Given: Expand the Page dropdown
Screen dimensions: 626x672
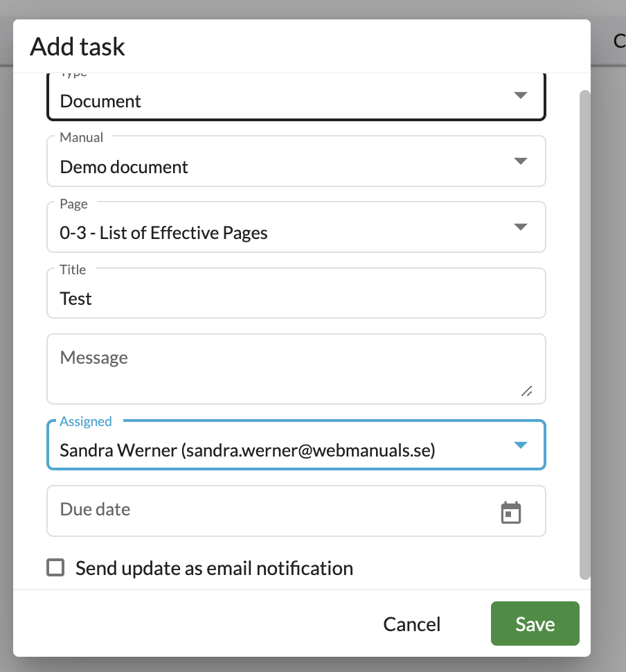Looking at the screenshot, I should click(520, 227).
